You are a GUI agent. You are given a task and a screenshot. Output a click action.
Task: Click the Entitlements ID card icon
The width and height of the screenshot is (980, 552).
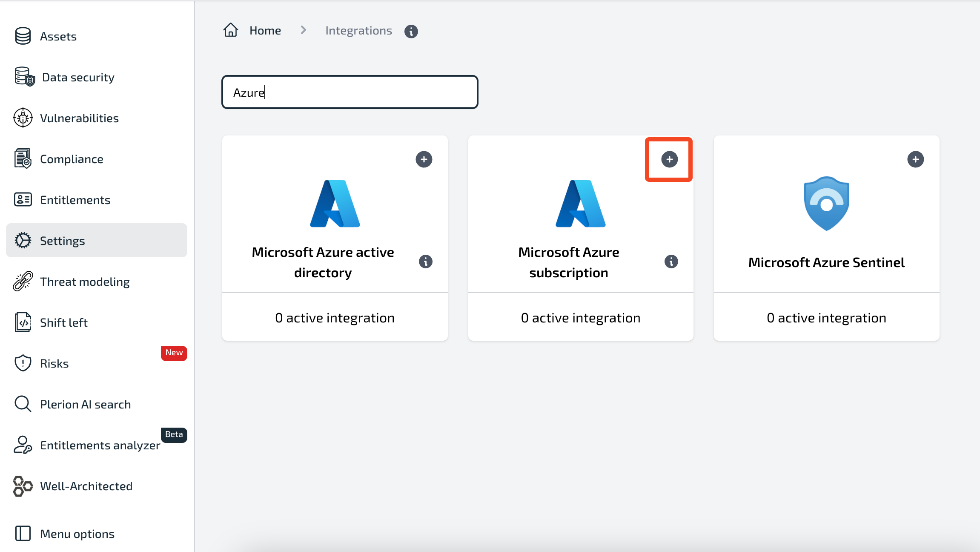23,200
